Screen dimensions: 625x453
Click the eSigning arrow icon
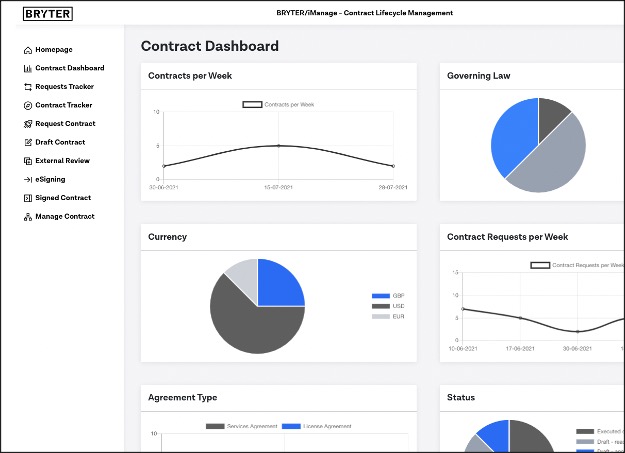28,180
